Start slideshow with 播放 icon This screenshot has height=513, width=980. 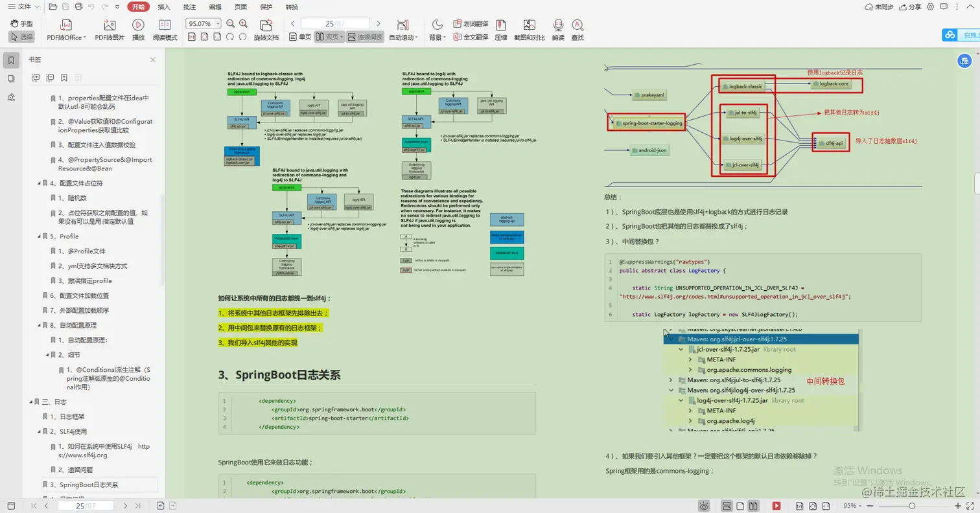click(x=138, y=30)
